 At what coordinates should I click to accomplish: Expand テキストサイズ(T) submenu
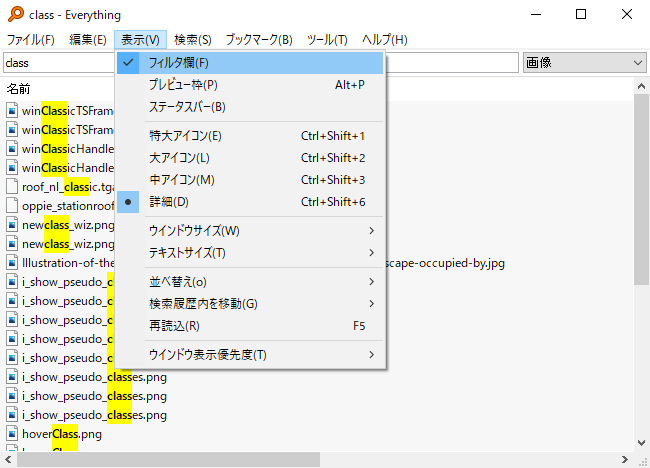[250, 253]
